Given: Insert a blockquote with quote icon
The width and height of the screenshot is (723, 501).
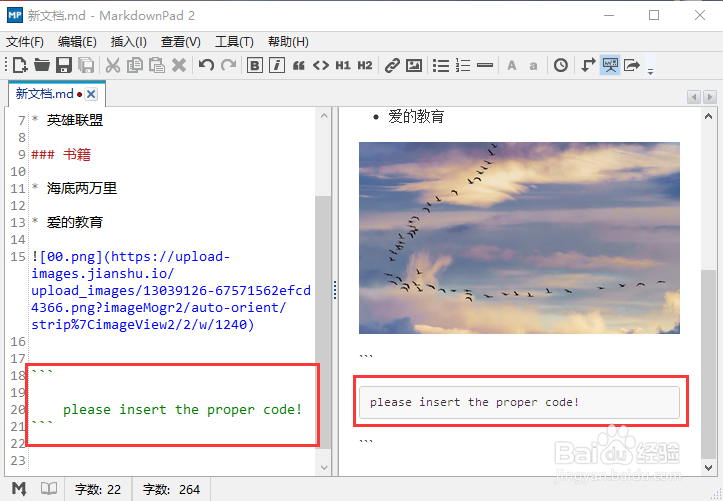Looking at the screenshot, I should coord(299,66).
